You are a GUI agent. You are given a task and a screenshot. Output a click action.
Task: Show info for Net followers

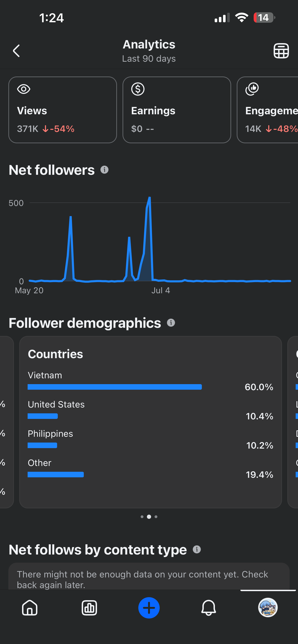pyautogui.click(x=104, y=170)
